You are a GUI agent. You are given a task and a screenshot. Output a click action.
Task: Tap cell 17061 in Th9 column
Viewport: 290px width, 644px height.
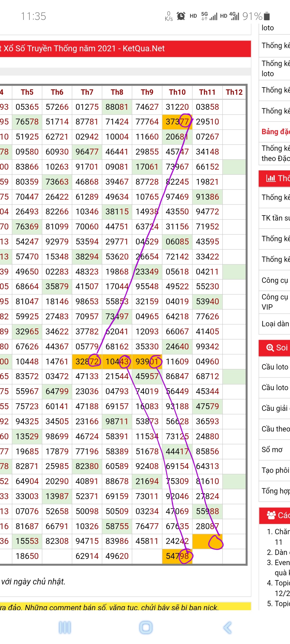[147, 167]
